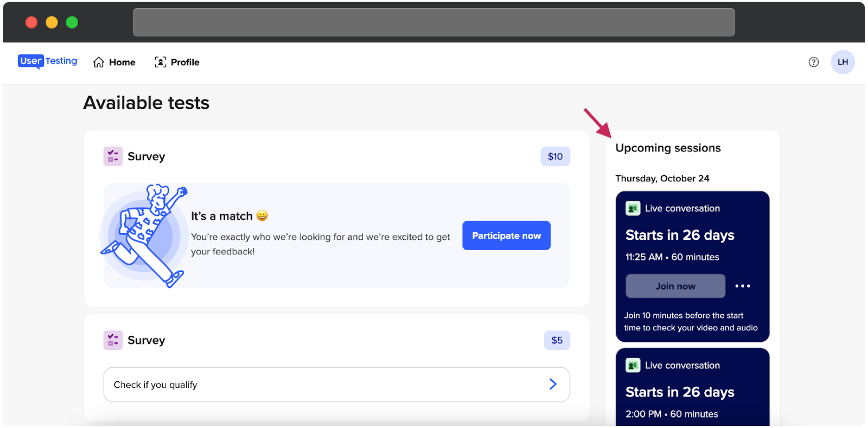Screen dimensions: 868x428
Task: Open the Profile page
Action: click(177, 62)
